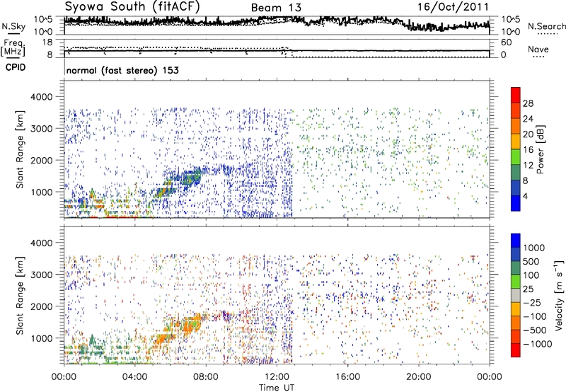Click '20:00' time axis tick label
The image size is (566, 392).
click(x=418, y=377)
